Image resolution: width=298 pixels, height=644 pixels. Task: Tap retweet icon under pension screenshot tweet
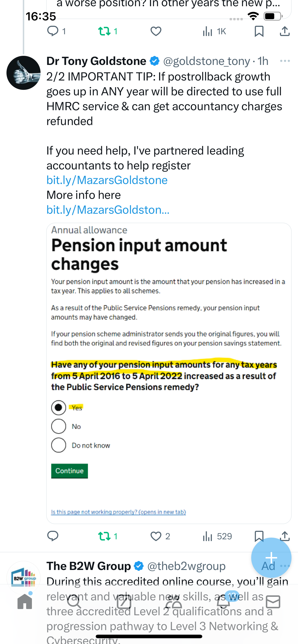pos(107,536)
